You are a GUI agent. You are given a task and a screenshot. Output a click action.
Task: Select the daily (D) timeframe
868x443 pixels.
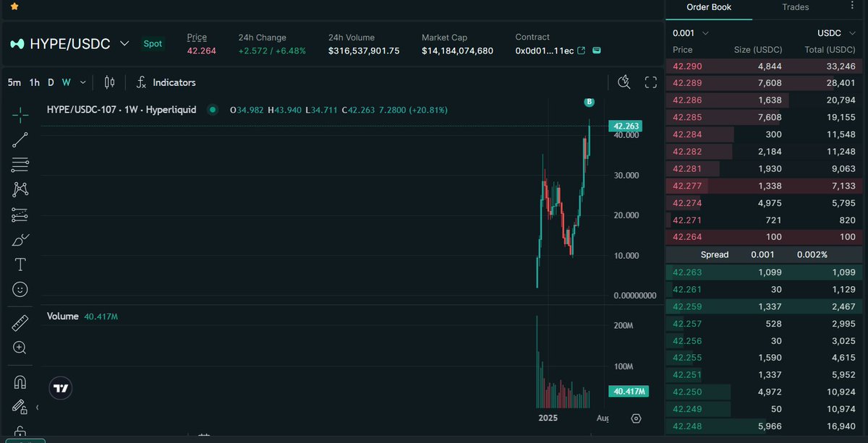click(51, 82)
